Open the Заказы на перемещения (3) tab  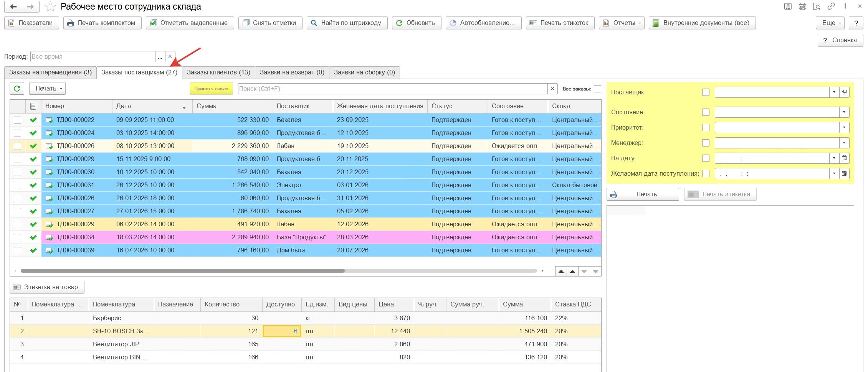(x=50, y=72)
